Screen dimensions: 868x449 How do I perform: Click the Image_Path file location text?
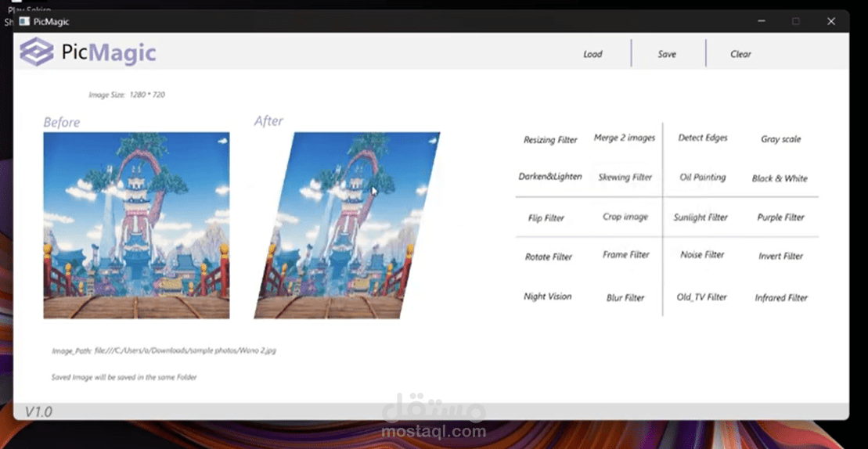(x=164, y=350)
